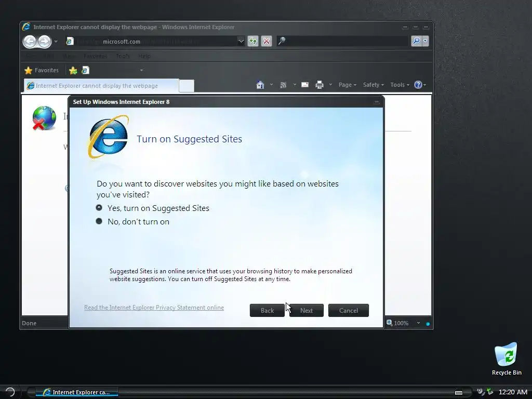Click the green arrow network tray icon
Viewport: 532px width, 399px height.
(490, 392)
